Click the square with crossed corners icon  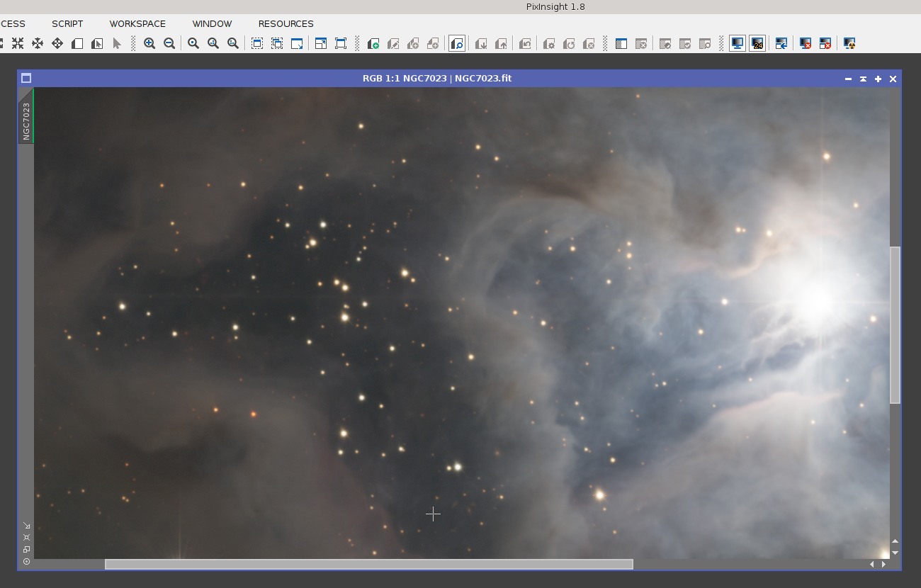click(x=26, y=538)
